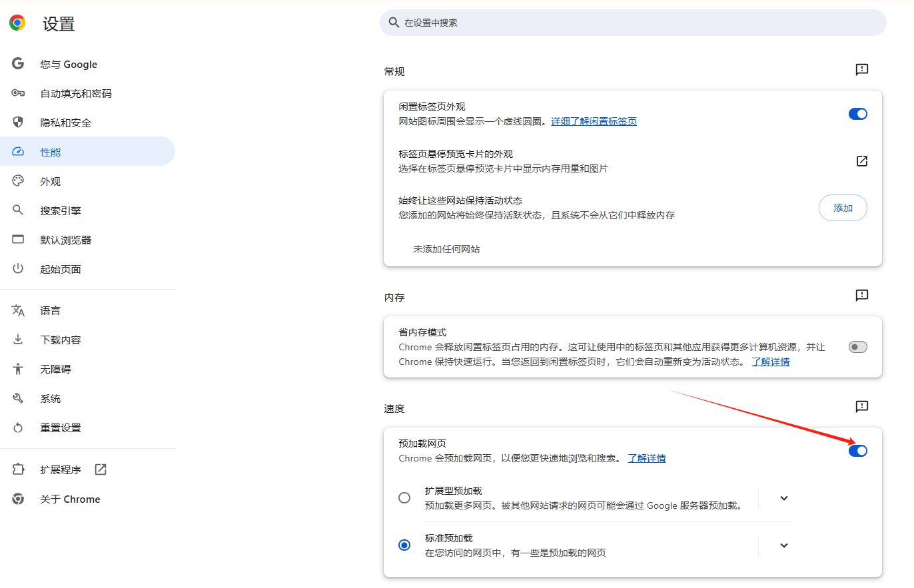This screenshot has height=588, width=914.
Task: Click the Google G icon in sidebar
Action: [18, 64]
